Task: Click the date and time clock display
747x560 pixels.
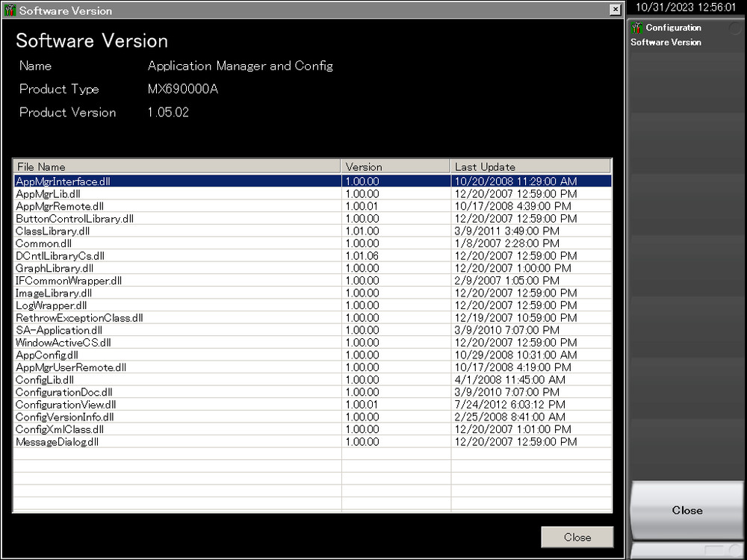Action: pyautogui.click(x=686, y=7)
